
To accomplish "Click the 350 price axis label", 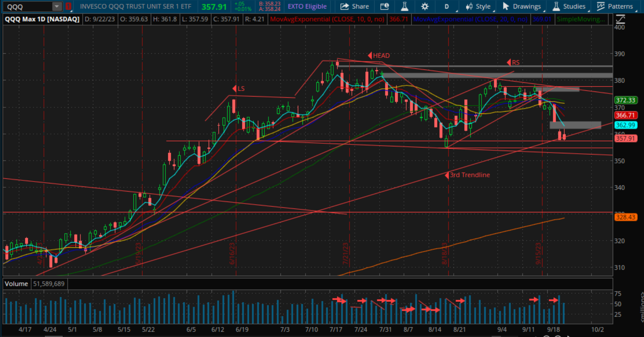I will tap(620, 161).
